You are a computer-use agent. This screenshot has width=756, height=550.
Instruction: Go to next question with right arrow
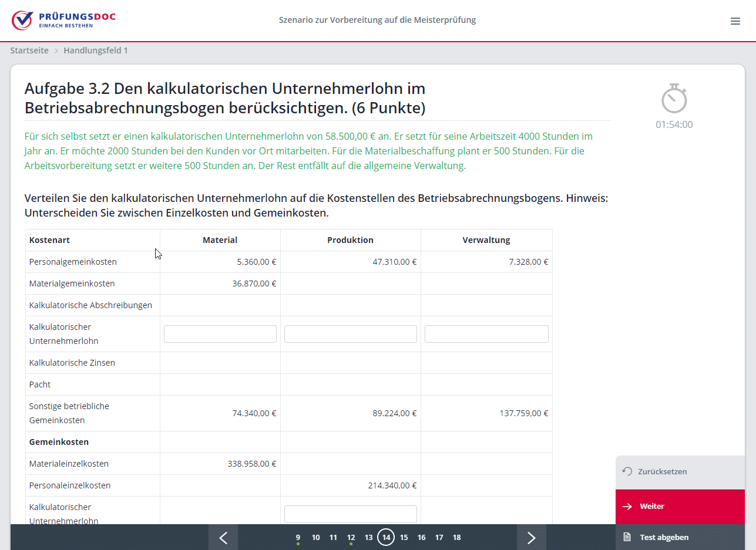point(531,537)
